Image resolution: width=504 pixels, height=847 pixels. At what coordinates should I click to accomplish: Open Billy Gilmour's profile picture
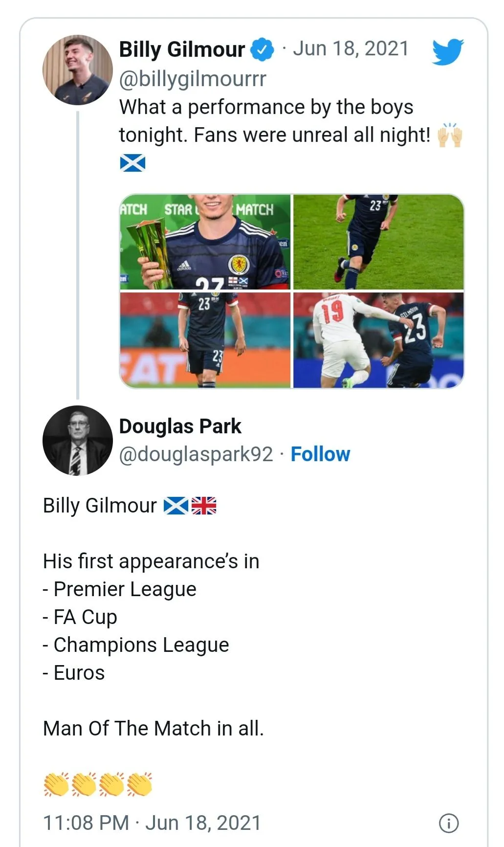[78, 70]
